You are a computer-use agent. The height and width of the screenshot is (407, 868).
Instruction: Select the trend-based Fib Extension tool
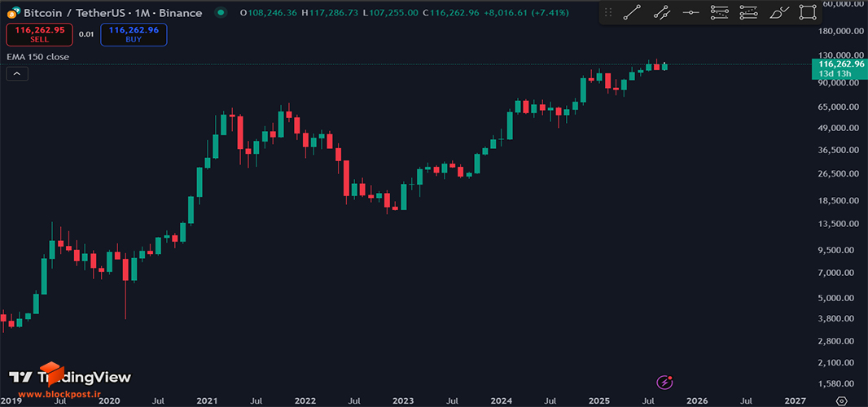749,12
